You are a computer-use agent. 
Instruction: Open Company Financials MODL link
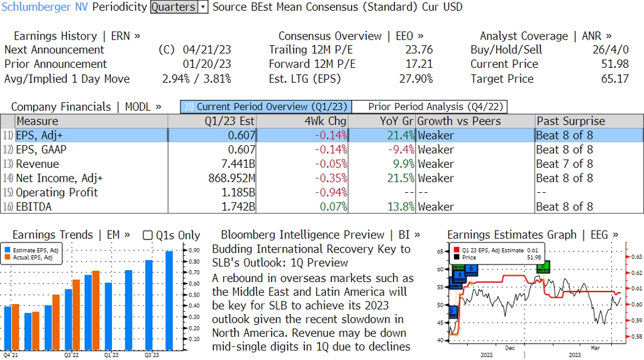pos(86,107)
